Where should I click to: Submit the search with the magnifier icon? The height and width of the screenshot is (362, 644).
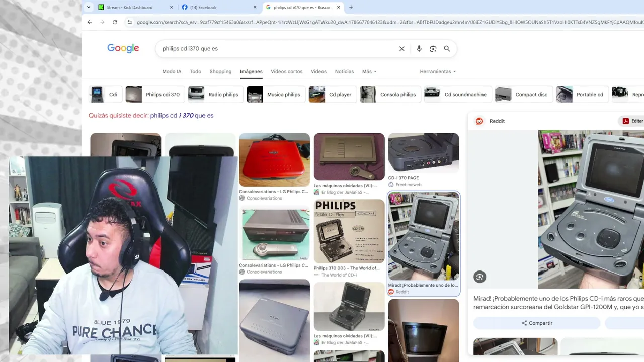(447, 49)
